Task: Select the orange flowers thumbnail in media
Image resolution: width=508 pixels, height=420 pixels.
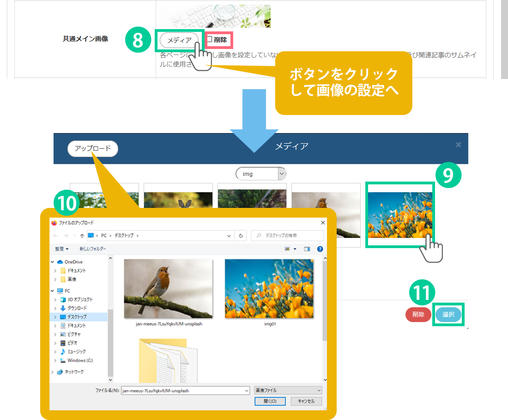Action: pos(400,215)
